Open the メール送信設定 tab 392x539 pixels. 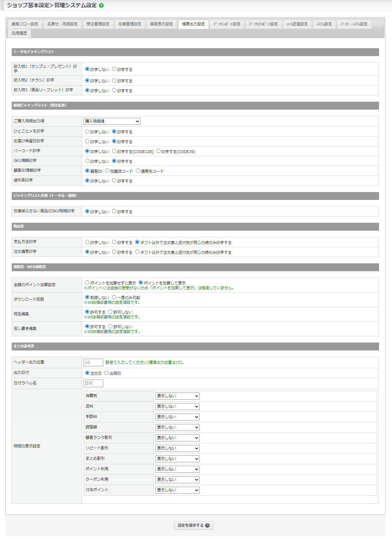[x=297, y=24]
